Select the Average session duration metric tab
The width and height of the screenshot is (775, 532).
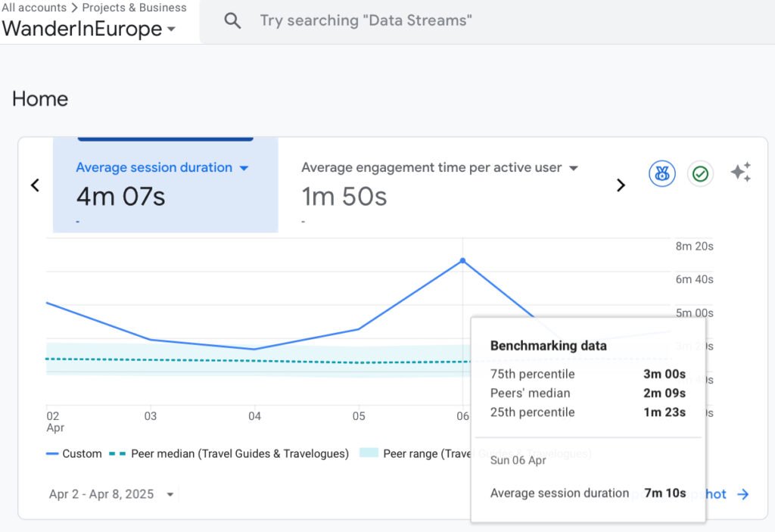[166, 185]
